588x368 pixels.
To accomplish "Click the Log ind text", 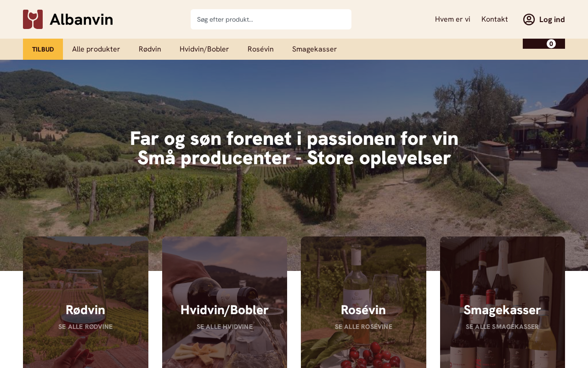I will (x=552, y=19).
